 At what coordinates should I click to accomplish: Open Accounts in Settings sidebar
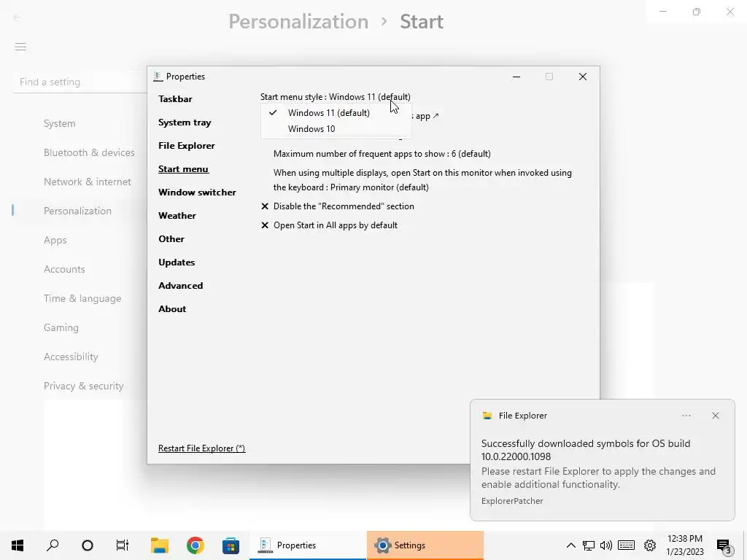pyautogui.click(x=64, y=270)
